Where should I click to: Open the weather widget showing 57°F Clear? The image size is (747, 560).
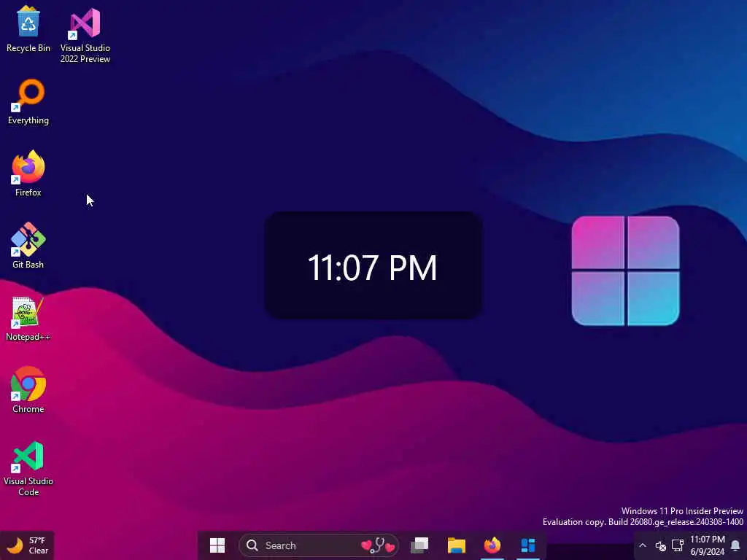pos(28,545)
